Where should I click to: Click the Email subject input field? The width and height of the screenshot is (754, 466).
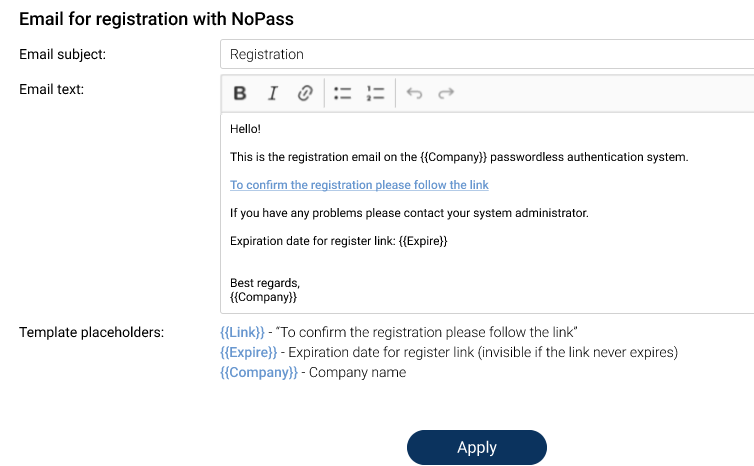485,54
